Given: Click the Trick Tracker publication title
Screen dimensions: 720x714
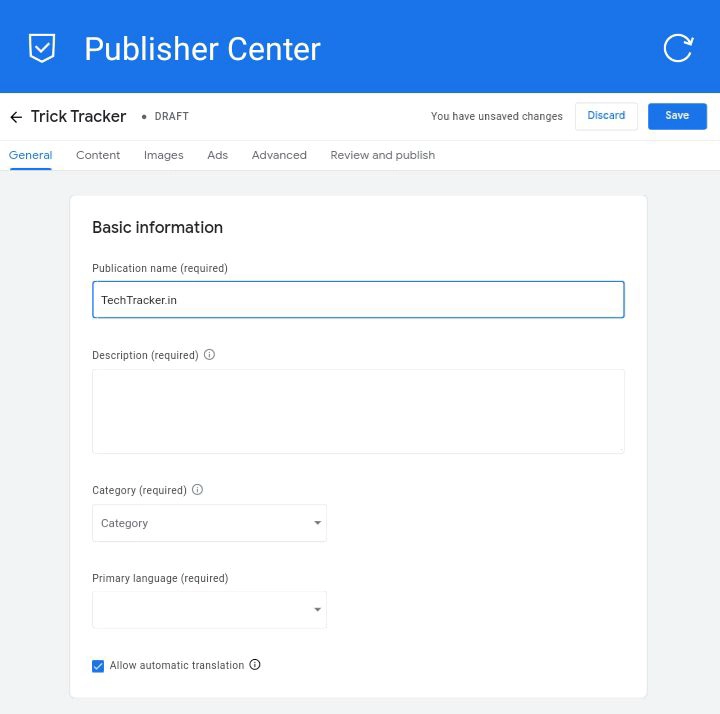Looking at the screenshot, I should 78,117.
